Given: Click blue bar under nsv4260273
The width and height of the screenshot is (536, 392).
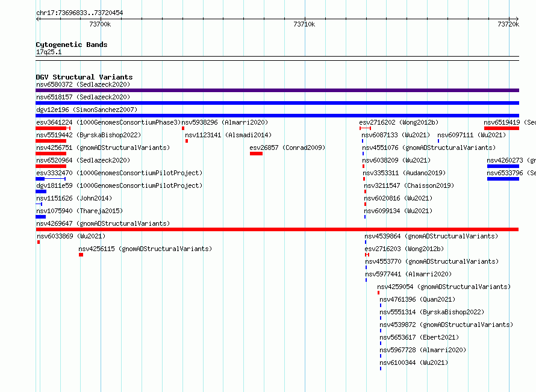Looking at the screenshot, I should pos(503,166).
